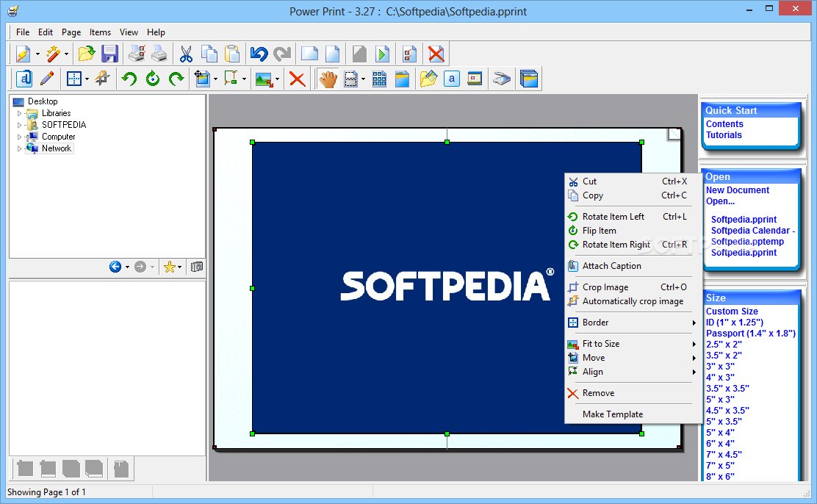This screenshot has height=504, width=817.
Task: Click the Open... link in the Open panel
Action: coord(720,201)
